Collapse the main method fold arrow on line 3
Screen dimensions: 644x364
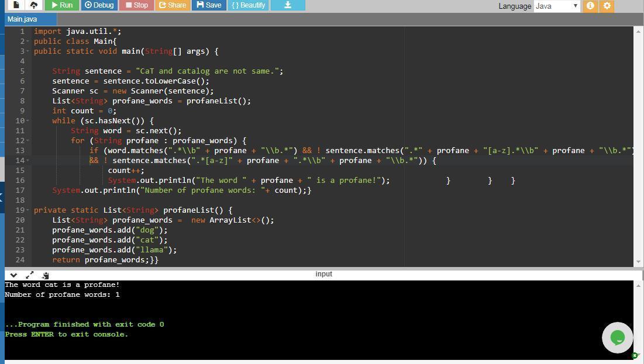tap(27, 51)
